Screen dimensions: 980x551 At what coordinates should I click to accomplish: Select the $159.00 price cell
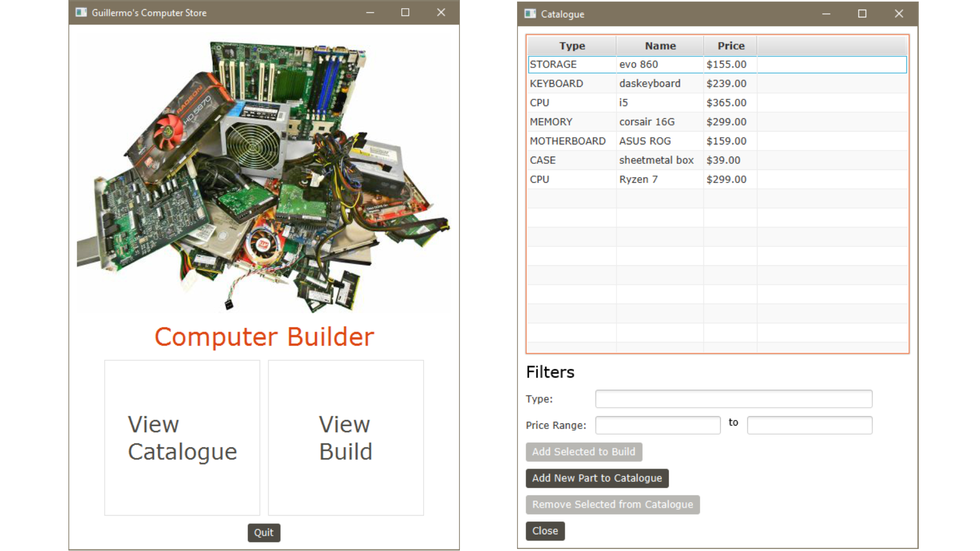coord(730,141)
